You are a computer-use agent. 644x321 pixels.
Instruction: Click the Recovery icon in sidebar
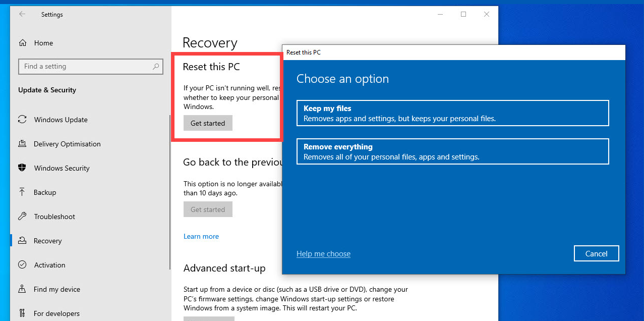pyautogui.click(x=22, y=241)
